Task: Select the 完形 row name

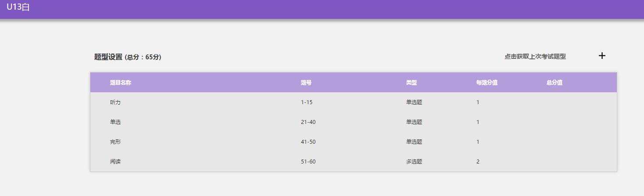Action: click(x=115, y=142)
